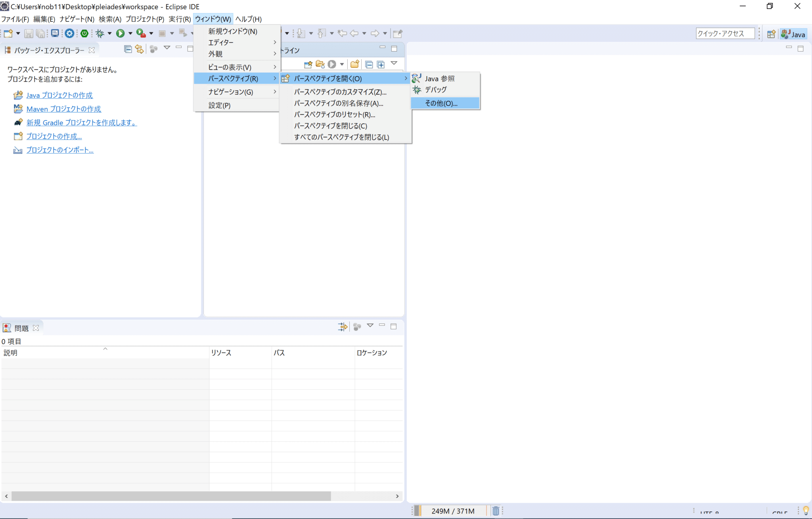Run the application using the green Run icon
This screenshot has width=812, height=519.
(121, 33)
